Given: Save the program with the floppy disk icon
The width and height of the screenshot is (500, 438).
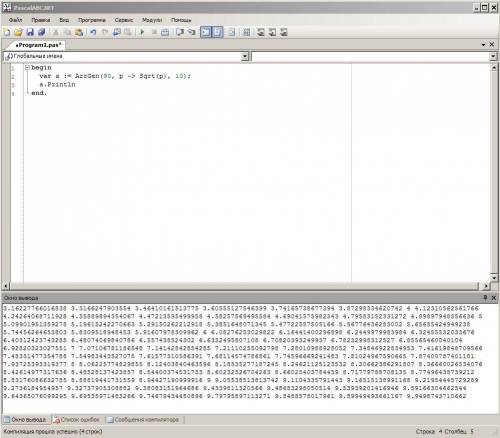Looking at the screenshot, I should 30,32.
